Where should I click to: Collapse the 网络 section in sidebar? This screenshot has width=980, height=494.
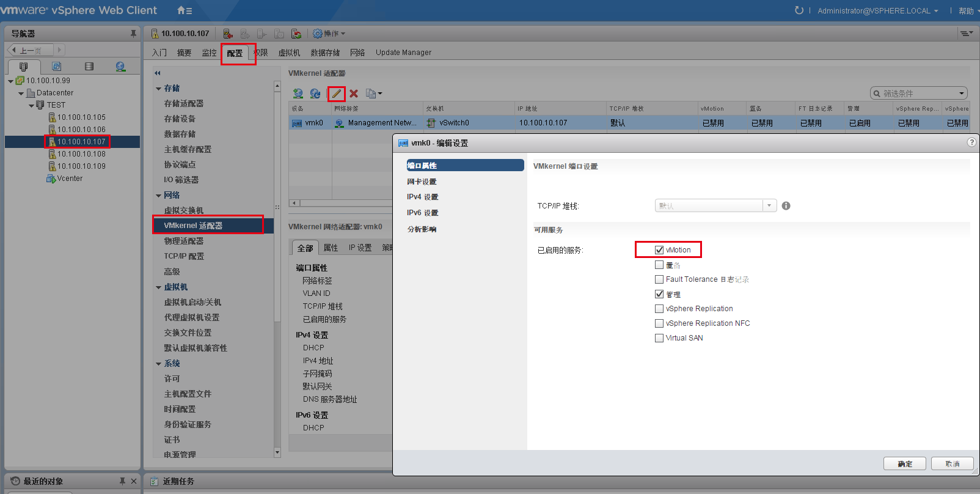(x=159, y=196)
